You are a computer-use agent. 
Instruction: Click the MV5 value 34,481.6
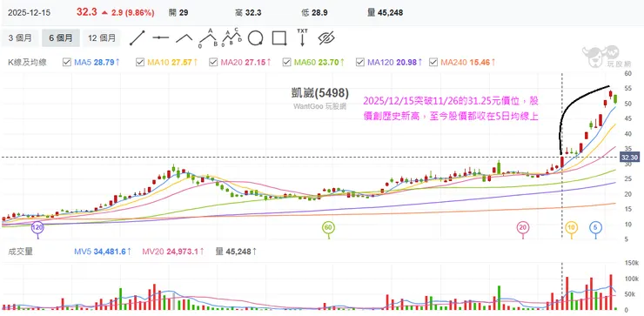tap(110, 252)
